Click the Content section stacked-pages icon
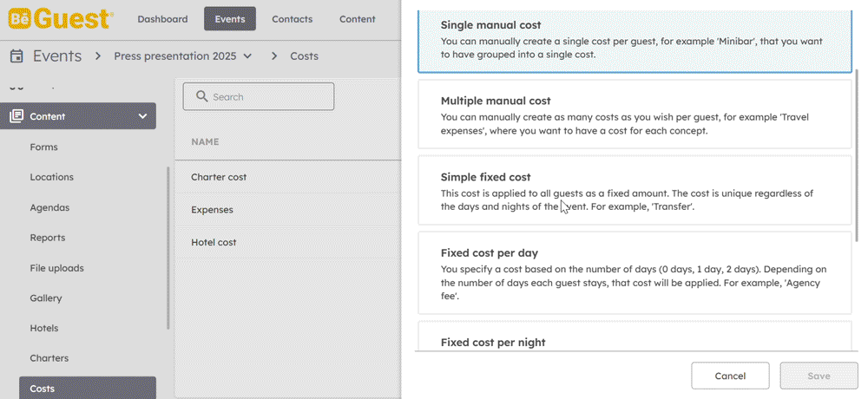 [x=16, y=116]
